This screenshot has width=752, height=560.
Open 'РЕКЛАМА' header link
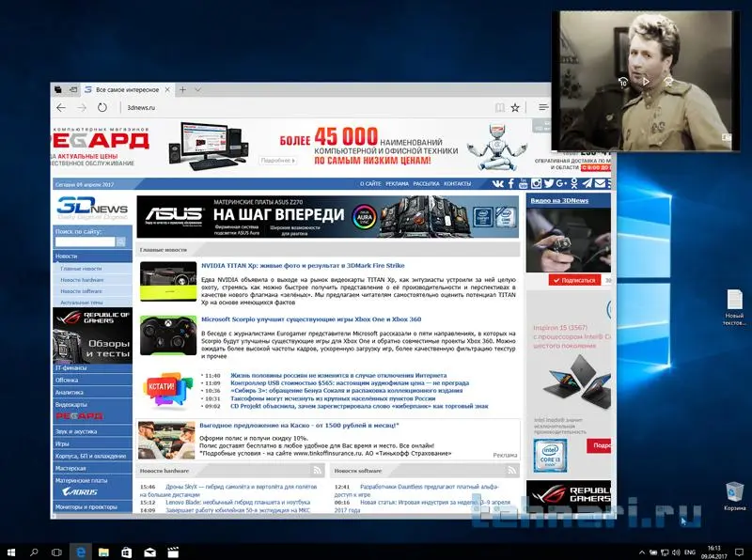pyautogui.click(x=397, y=184)
